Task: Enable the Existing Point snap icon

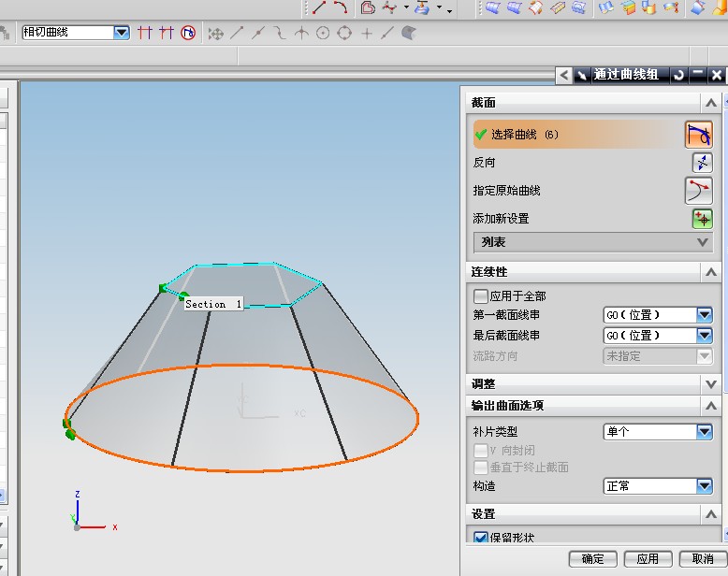Action: click(367, 33)
